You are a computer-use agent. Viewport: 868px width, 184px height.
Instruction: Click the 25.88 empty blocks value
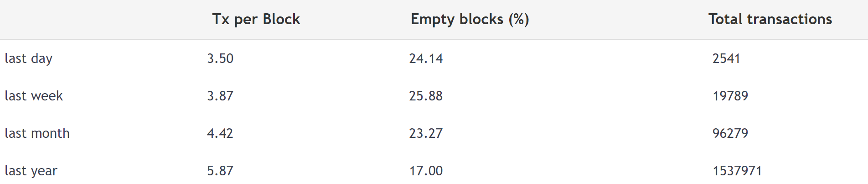426,96
